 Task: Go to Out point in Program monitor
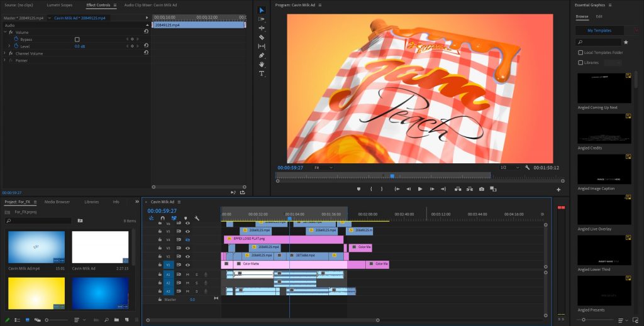tap(443, 189)
